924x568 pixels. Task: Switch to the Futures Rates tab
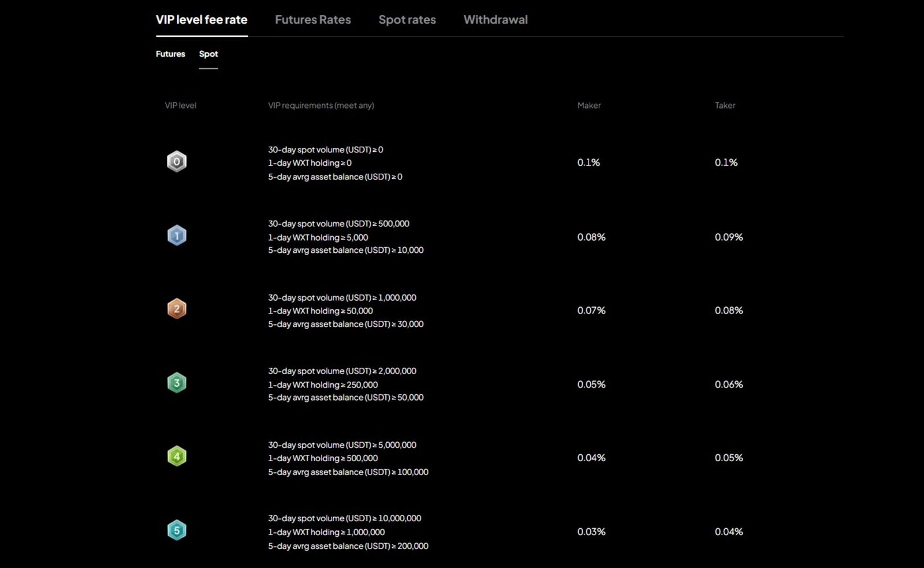tap(312, 20)
